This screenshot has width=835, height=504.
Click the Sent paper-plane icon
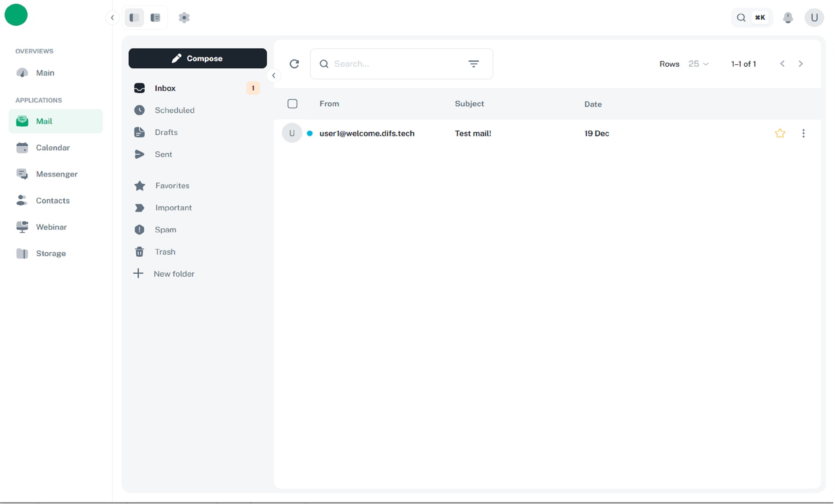pos(139,154)
